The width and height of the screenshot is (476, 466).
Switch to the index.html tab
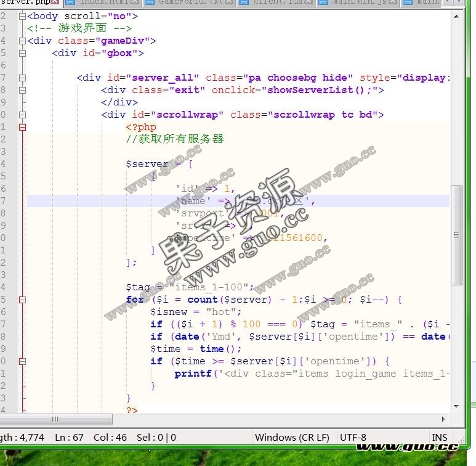pyautogui.click(x=102, y=3)
